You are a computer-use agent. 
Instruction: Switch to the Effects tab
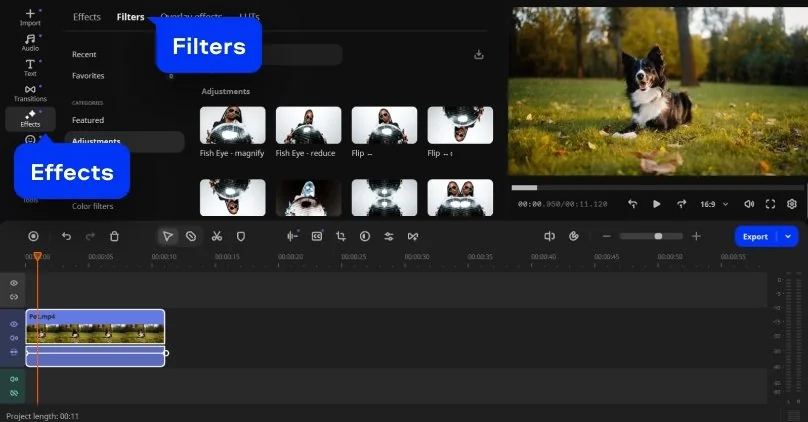tap(86, 17)
